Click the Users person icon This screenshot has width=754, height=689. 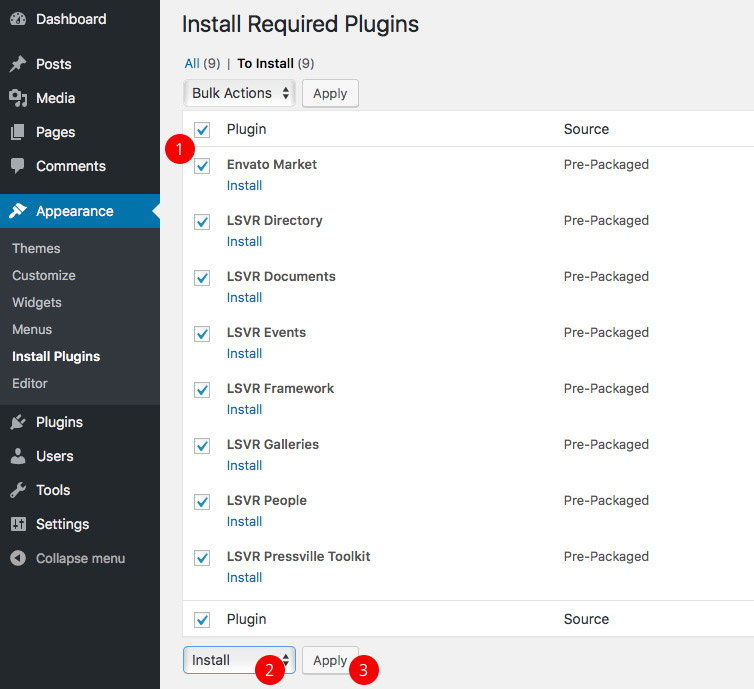[18, 456]
